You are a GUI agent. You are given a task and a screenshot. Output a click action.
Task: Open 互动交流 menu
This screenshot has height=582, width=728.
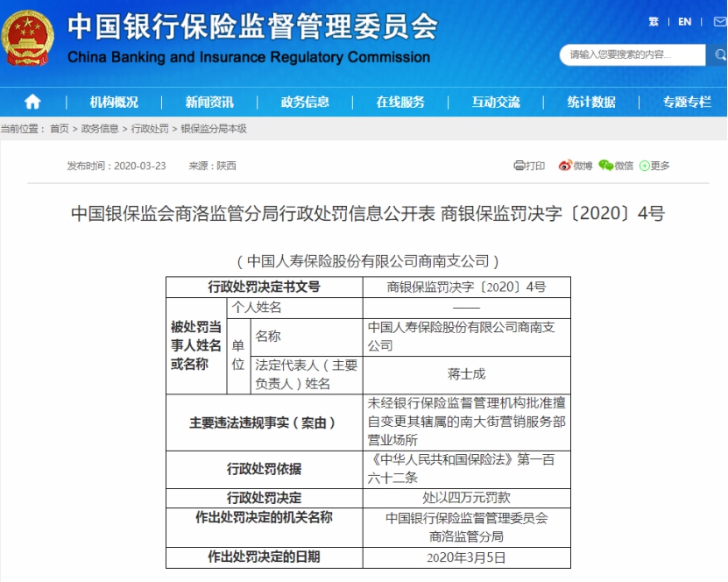(496, 102)
